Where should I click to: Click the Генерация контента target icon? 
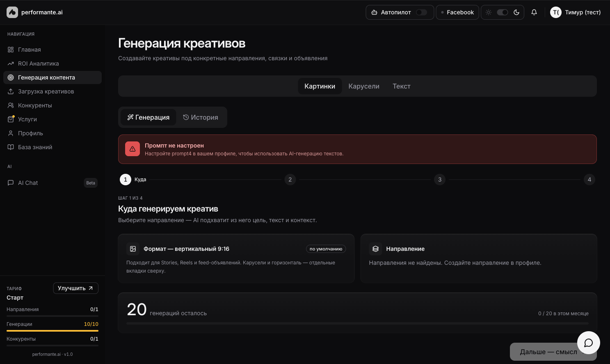click(x=11, y=77)
